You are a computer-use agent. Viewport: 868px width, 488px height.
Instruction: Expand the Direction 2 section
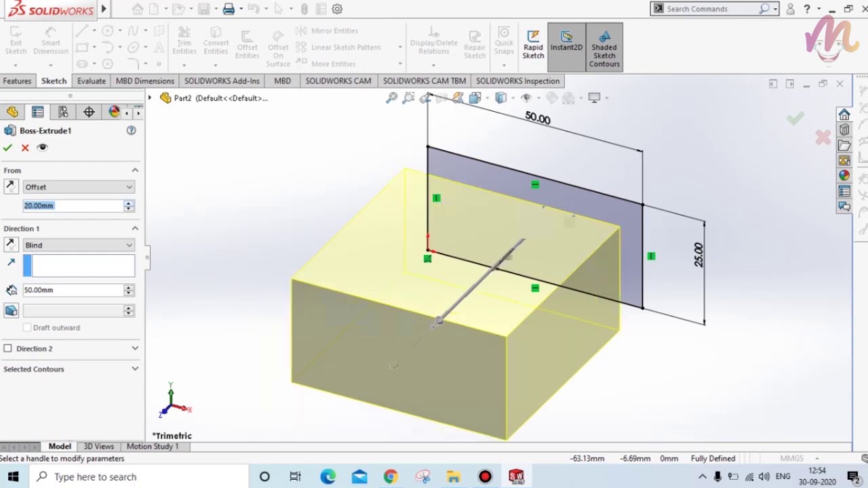135,348
